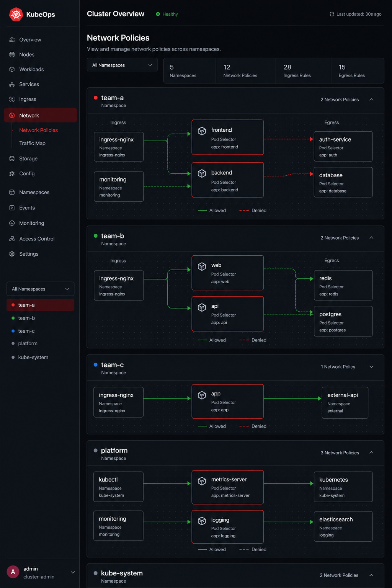Screen dimensions: 392x588
Task: Collapse the platform namespace section
Action: pyautogui.click(x=371, y=452)
